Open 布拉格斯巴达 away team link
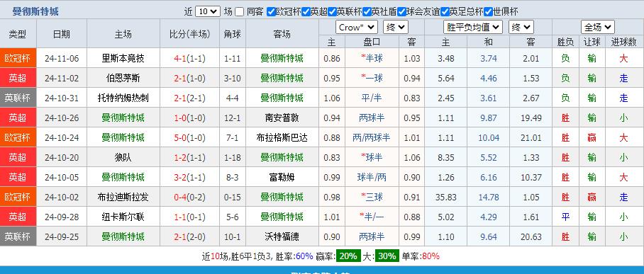Viewport: 644px width, 274px height. [x=282, y=137]
